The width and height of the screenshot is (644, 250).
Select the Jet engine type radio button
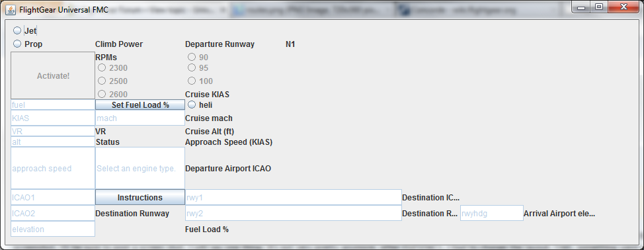pos(17,30)
